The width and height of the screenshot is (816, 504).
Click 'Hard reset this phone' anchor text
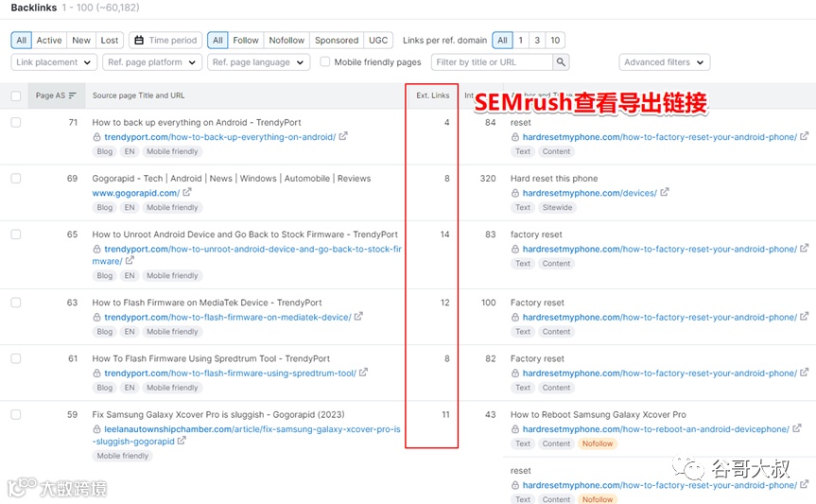[x=554, y=178]
